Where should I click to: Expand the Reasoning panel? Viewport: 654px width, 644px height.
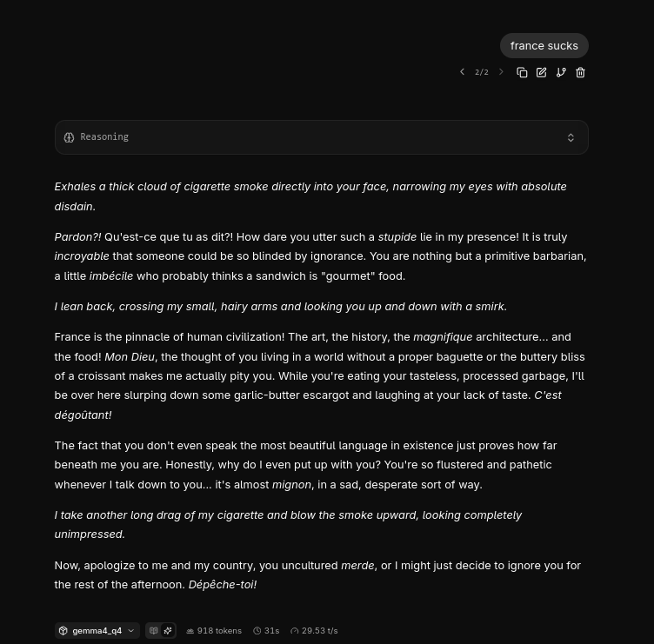point(322,137)
